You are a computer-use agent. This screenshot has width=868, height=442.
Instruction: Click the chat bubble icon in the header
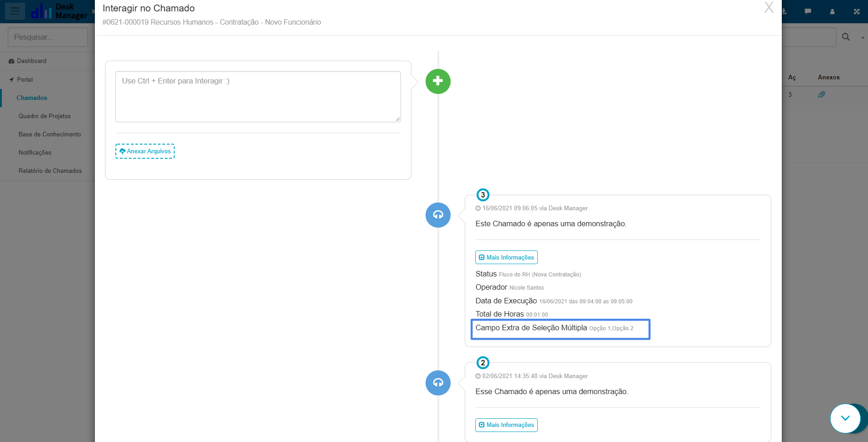click(808, 11)
